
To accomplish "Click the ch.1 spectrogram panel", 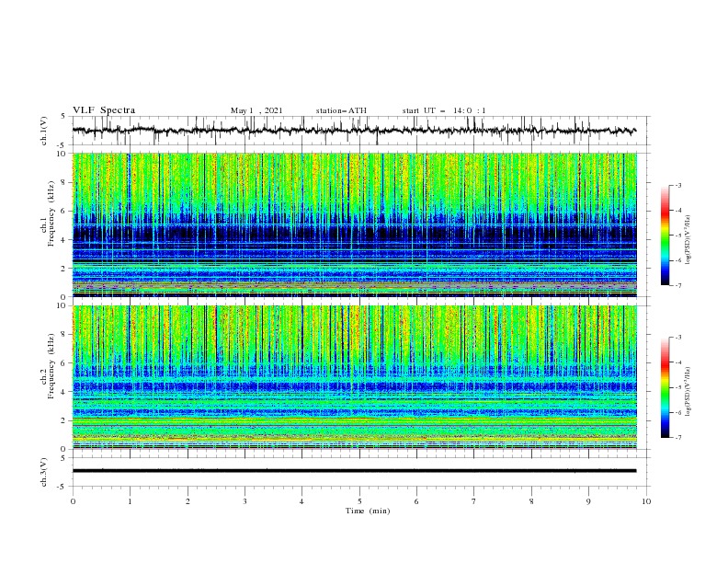I will (355, 224).
